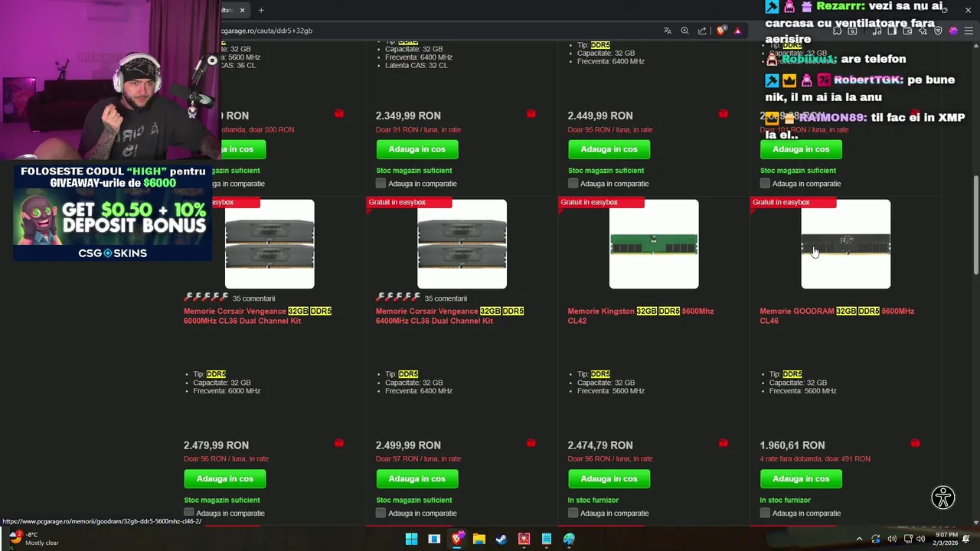Click the Brave Rewards triangle icon
This screenshot has width=980, height=551.
(x=737, y=31)
